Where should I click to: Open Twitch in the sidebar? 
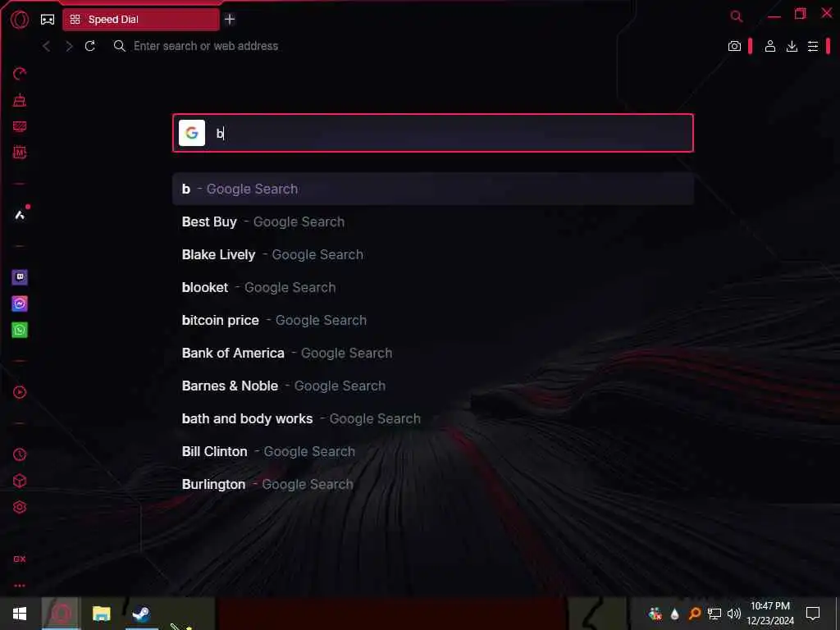(20, 277)
